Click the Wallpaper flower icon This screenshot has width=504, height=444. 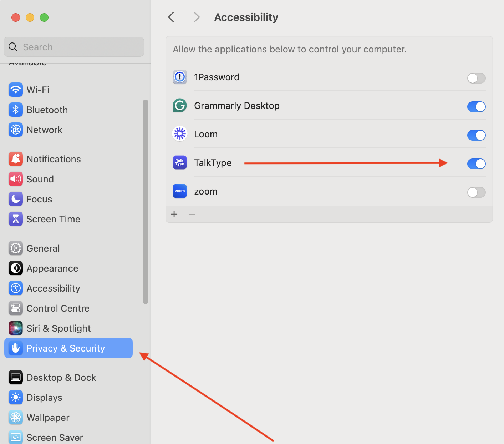[16, 418]
